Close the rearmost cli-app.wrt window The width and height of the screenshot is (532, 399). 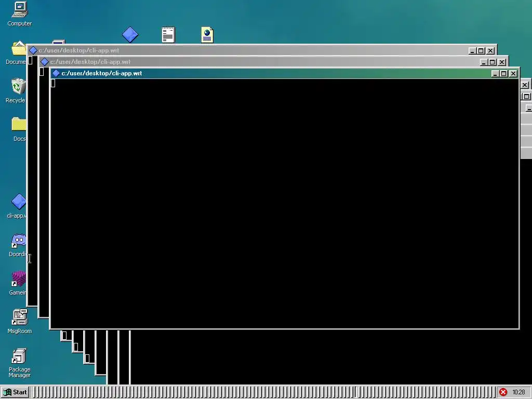click(490, 50)
